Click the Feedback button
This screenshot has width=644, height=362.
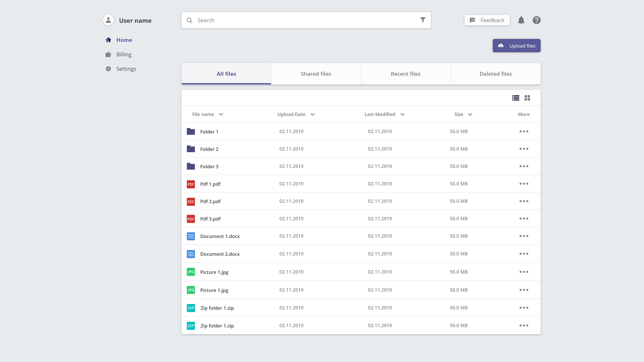[x=487, y=20]
